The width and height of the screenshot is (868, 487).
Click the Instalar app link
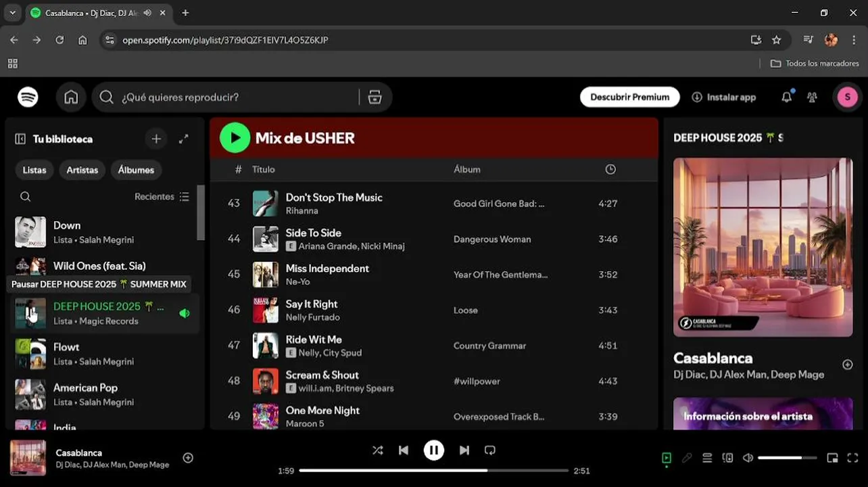coord(723,97)
